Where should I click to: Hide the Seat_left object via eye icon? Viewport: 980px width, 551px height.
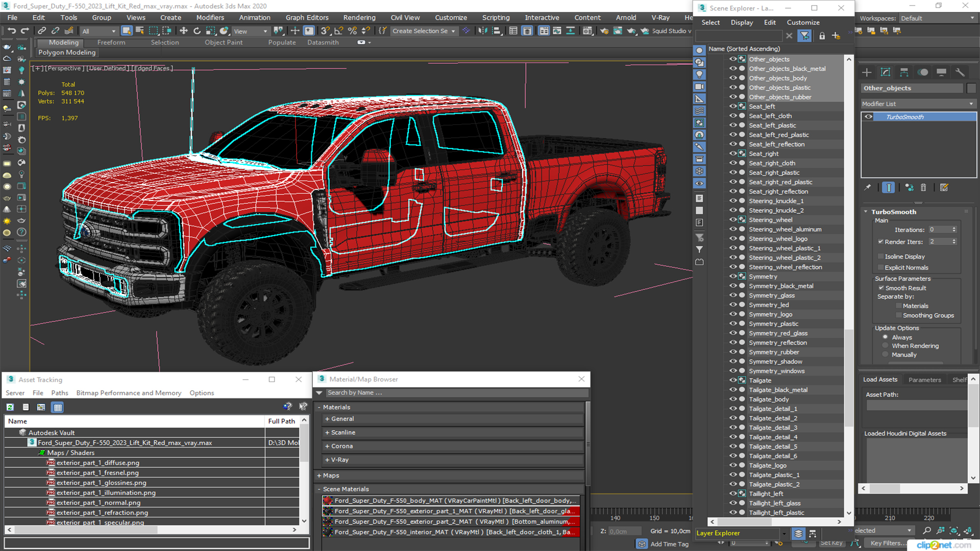point(733,106)
